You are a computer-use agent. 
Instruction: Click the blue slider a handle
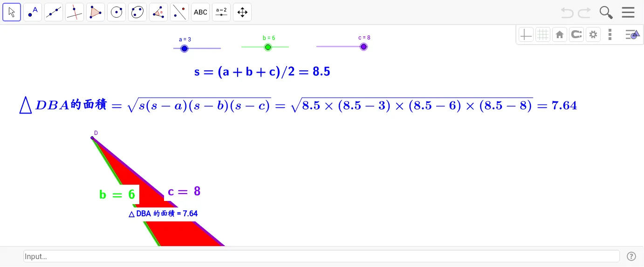(x=184, y=48)
